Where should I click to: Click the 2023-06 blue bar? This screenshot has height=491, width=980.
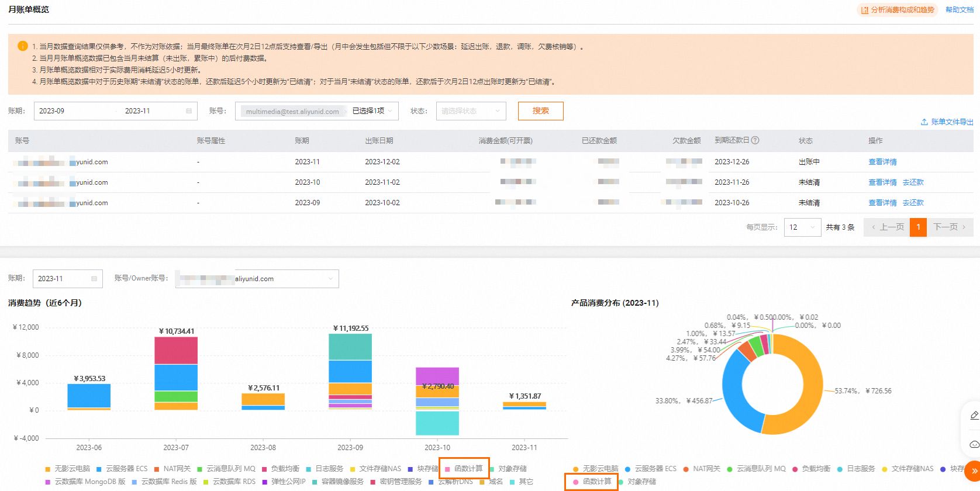pyautogui.click(x=89, y=396)
